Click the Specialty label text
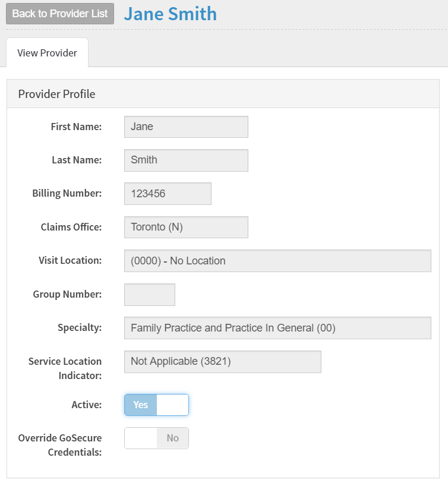 [x=80, y=327]
